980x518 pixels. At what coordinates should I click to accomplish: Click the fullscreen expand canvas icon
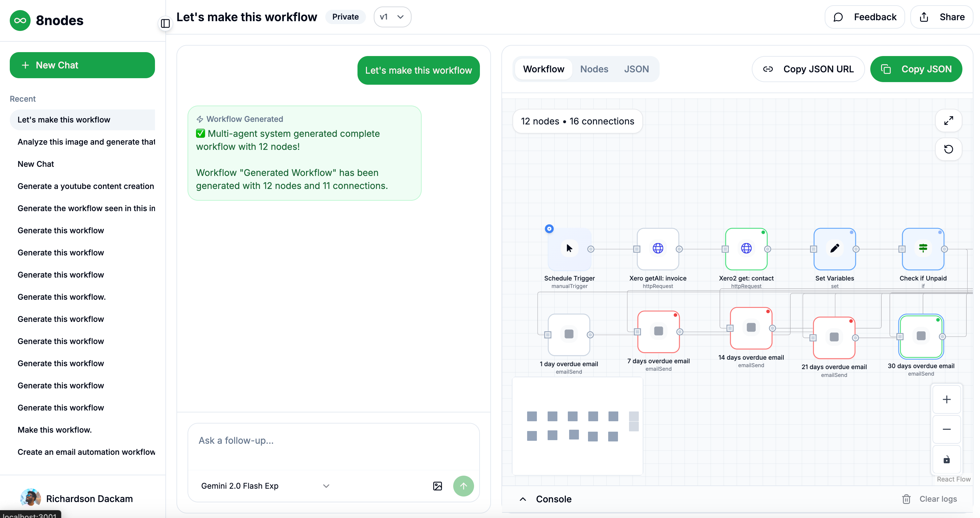948,121
